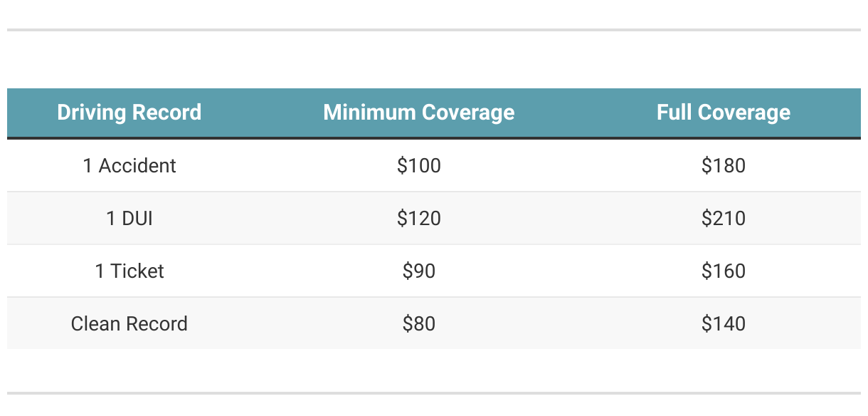Select the Clean Record row label
868x416 pixels.
[129, 324]
